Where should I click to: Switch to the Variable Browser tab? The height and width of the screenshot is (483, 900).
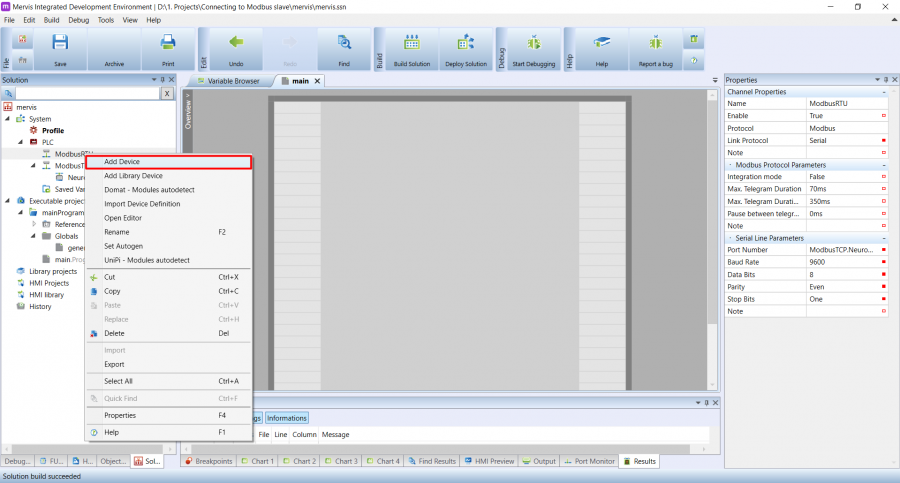[x=232, y=81]
